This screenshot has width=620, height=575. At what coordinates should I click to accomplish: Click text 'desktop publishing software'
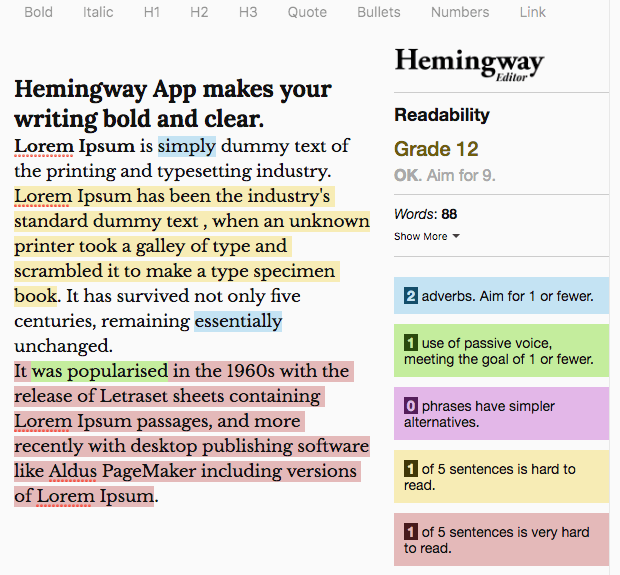(250, 447)
